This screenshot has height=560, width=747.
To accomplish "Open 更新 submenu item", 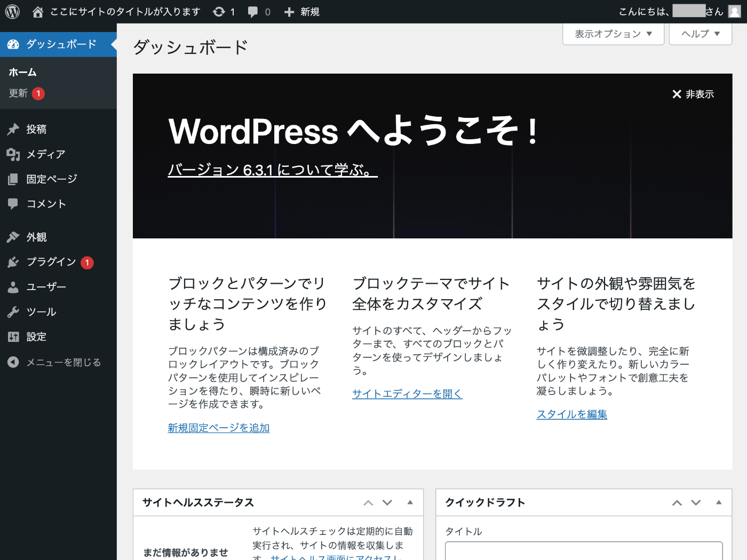I will pyautogui.click(x=18, y=93).
